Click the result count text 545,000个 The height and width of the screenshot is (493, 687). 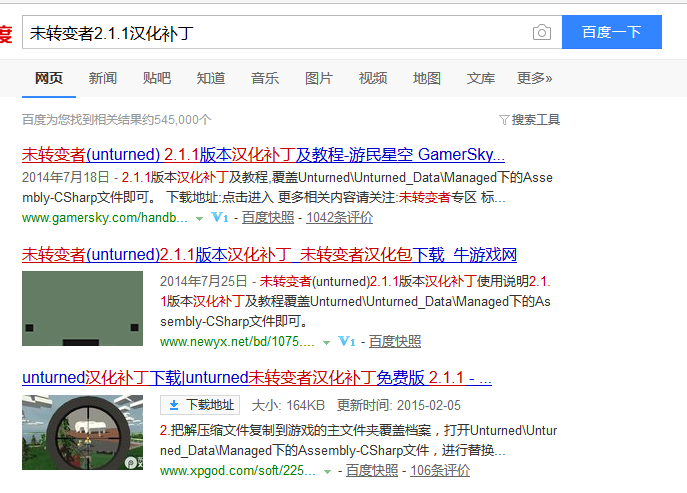[x=183, y=120]
